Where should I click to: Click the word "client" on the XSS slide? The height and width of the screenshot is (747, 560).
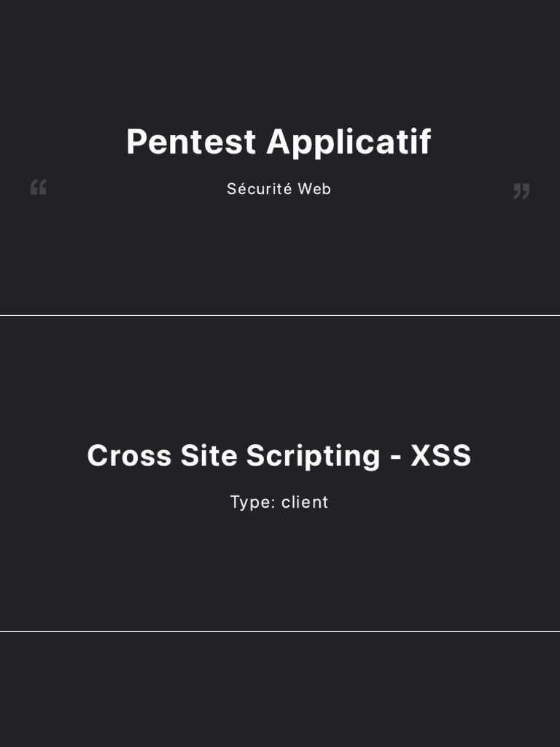(x=305, y=502)
